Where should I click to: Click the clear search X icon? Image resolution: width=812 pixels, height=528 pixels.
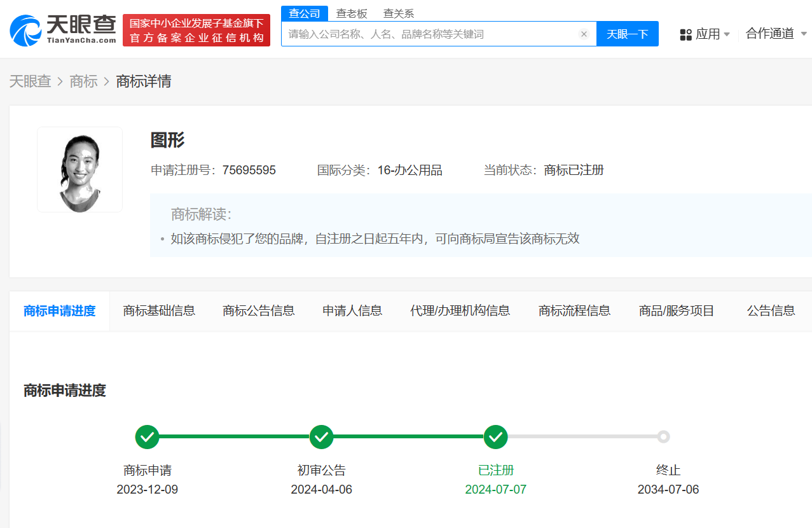[x=584, y=34]
